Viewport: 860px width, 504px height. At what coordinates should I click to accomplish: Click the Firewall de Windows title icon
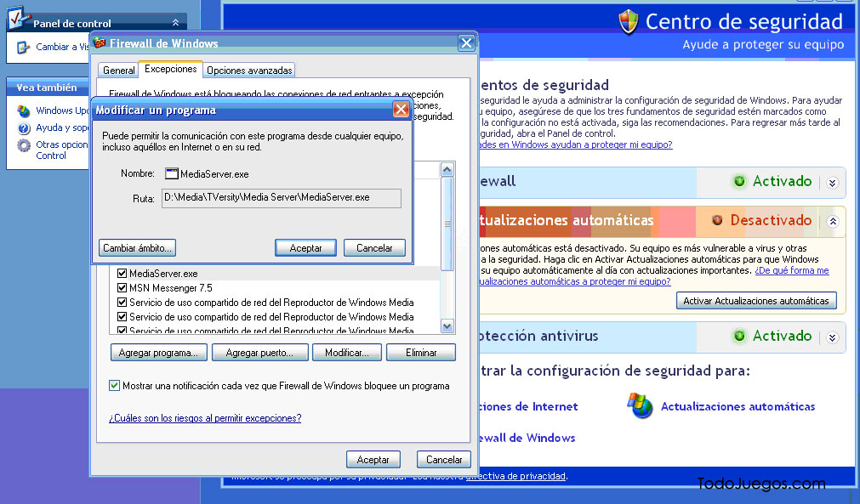pyautogui.click(x=100, y=42)
